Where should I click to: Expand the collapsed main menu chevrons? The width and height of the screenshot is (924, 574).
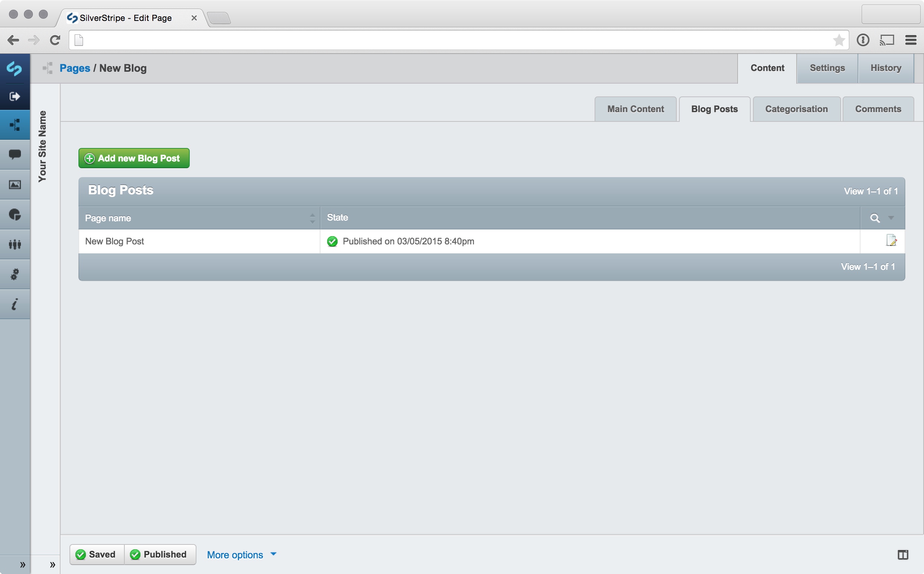(x=22, y=565)
